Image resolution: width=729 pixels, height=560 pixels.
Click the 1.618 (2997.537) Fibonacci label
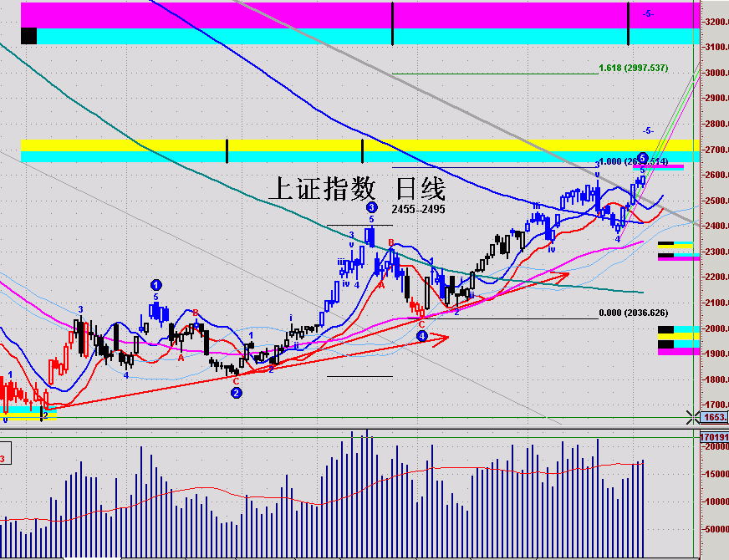point(633,68)
